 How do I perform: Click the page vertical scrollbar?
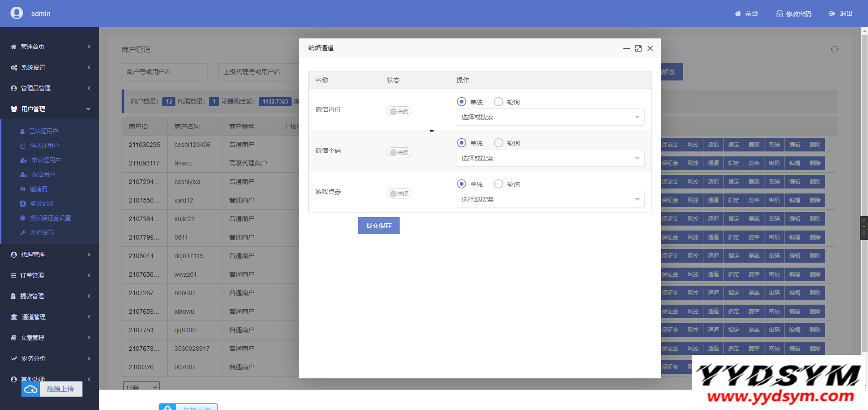point(864,181)
